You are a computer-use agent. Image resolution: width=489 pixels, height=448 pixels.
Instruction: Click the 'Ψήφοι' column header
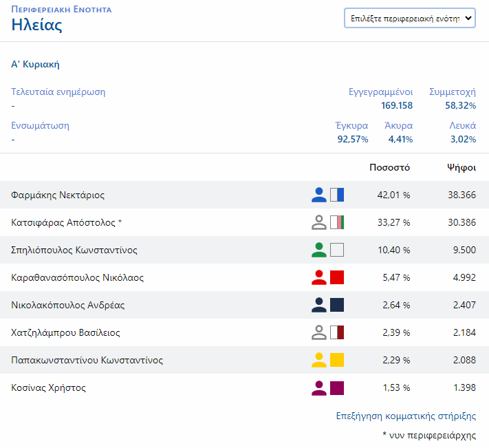pos(461,167)
